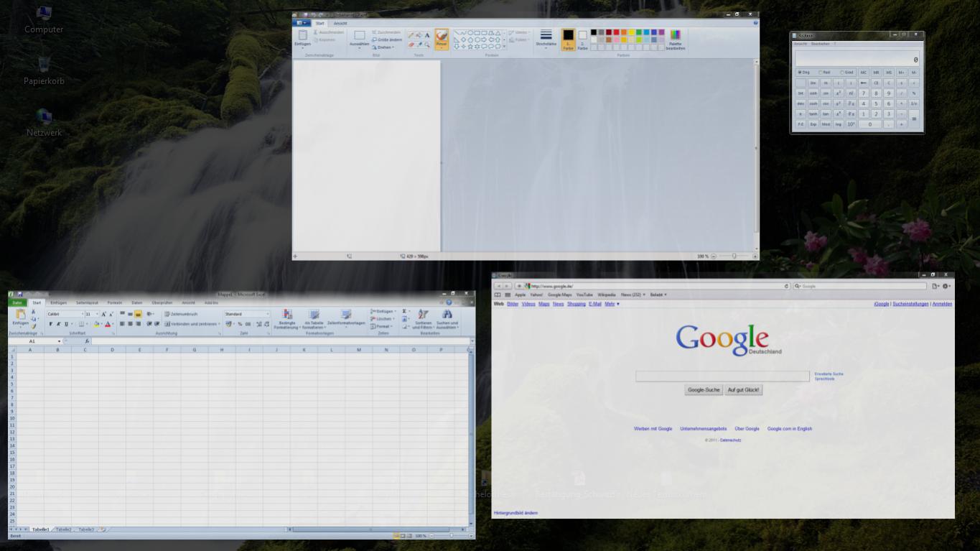Click the 7 key in calculator
Image resolution: width=980 pixels, height=551 pixels.
[x=864, y=93]
